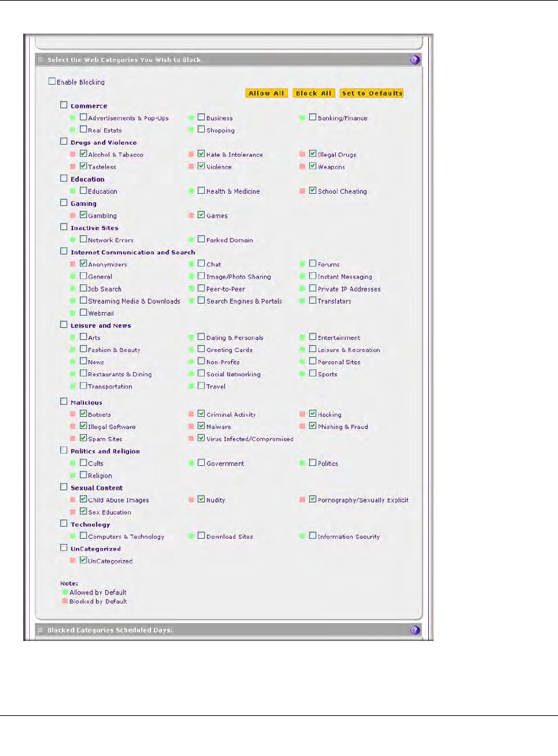This screenshot has width=558, height=756.
Task: Check Network Errors category
Action: coord(83,239)
